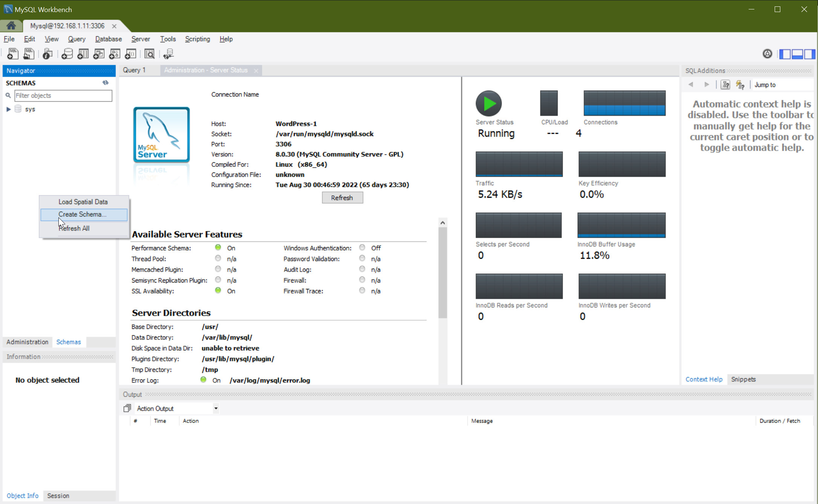
Task: Switch to the Snippets tab
Action: tap(743, 379)
